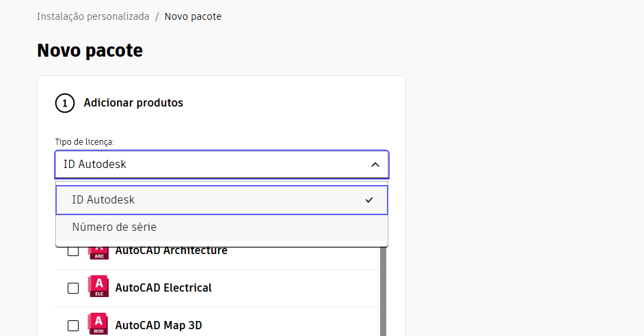Click the Novo pacote page title
Image resolution: width=644 pixels, height=336 pixels.
pyautogui.click(x=90, y=51)
